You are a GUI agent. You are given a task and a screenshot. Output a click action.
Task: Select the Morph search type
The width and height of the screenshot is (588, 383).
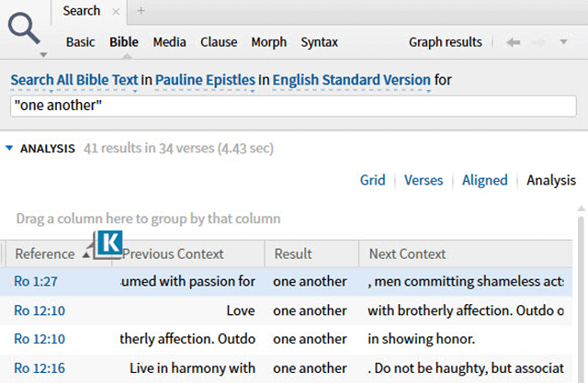tap(268, 42)
